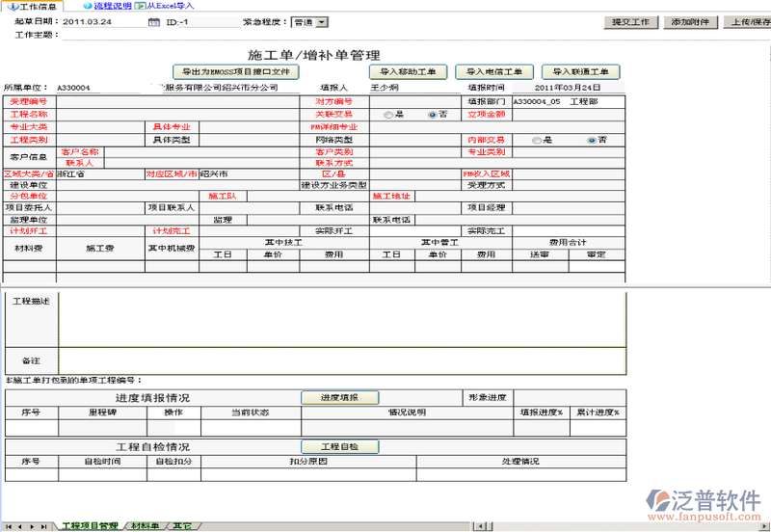Click the 备注 text area
This screenshot has width=771, height=532.
pyautogui.click(x=342, y=360)
